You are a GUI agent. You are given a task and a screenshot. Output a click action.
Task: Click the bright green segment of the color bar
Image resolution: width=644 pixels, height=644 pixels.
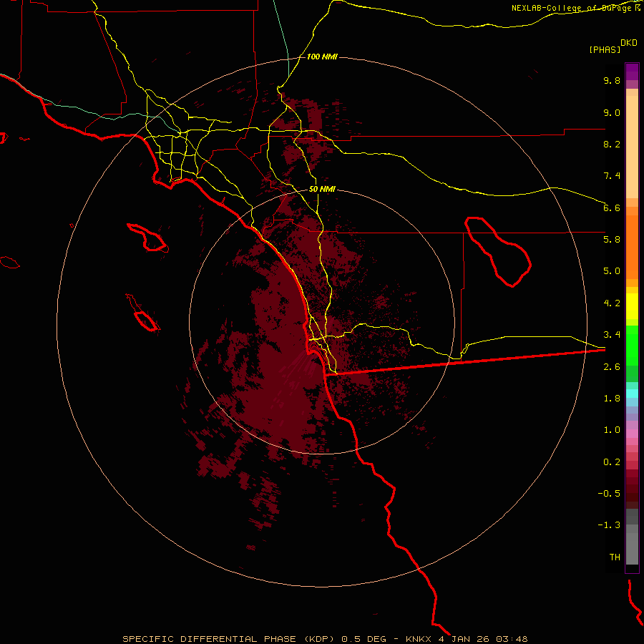(632, 346)
